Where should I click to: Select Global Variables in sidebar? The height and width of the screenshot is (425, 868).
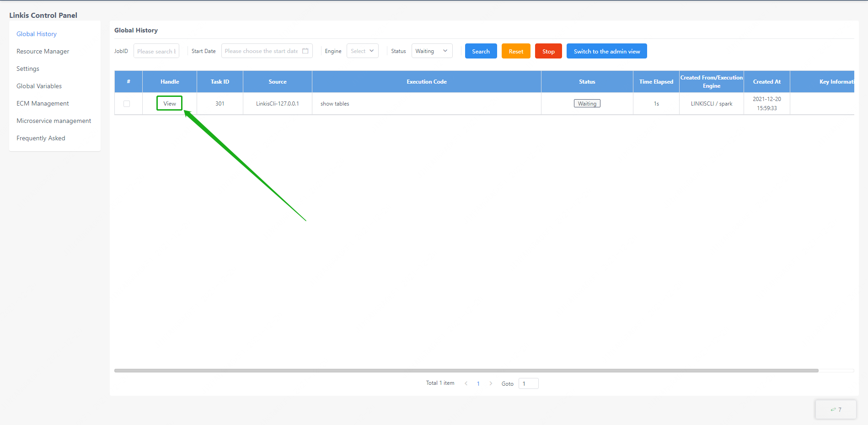coord(39,86)
